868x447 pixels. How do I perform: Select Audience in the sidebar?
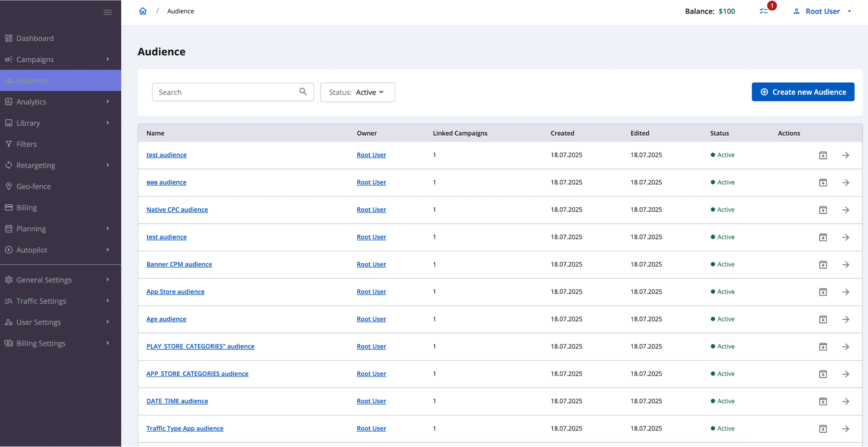coord(61,81)
